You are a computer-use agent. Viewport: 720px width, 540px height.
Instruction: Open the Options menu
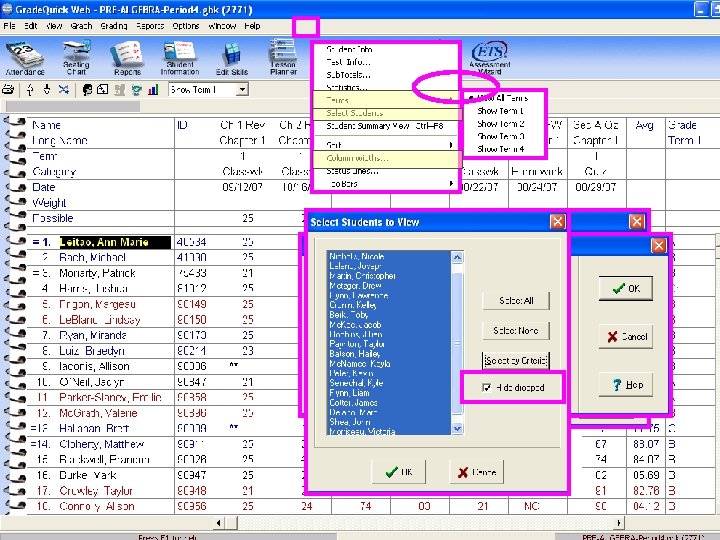coord(186,26)
